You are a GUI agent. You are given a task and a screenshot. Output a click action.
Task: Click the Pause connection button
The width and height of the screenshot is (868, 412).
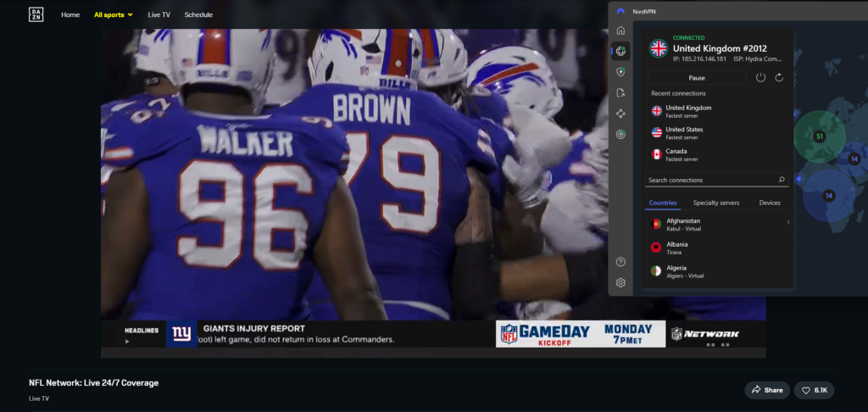697,78
